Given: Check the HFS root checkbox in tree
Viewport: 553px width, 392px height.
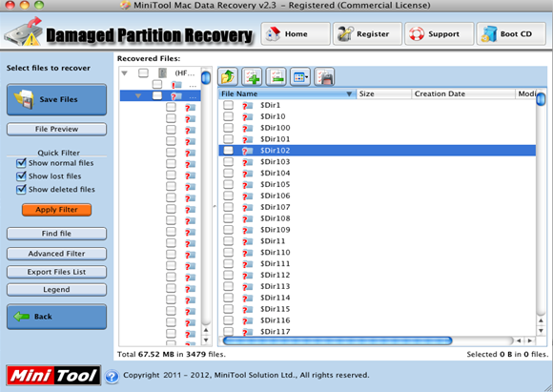Looking at the screenshot, I should [x=143, y=73].
